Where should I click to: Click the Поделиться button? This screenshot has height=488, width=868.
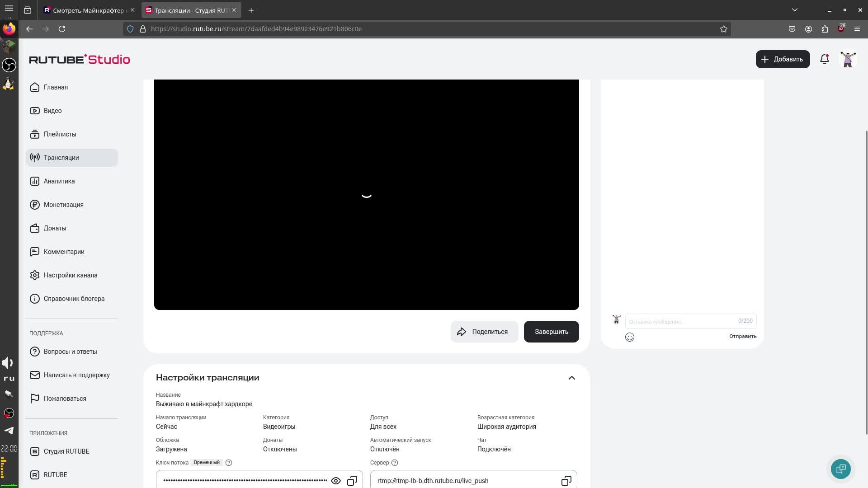click(484, 332)
